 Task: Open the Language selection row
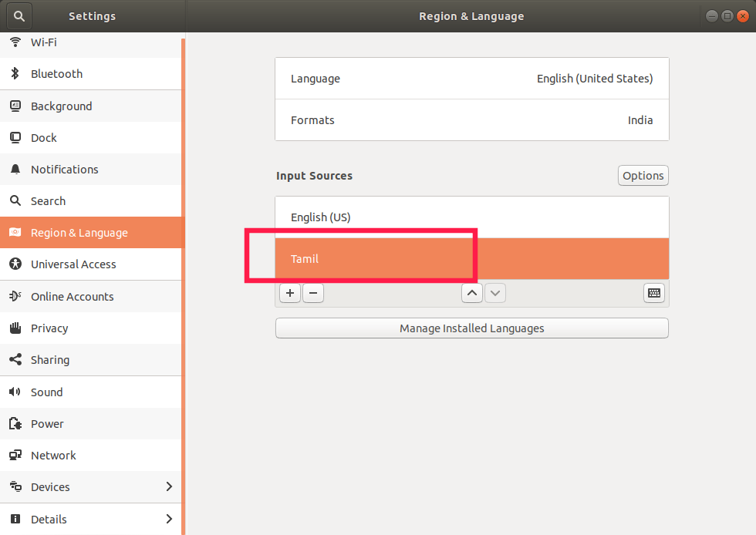coord(471,79)
